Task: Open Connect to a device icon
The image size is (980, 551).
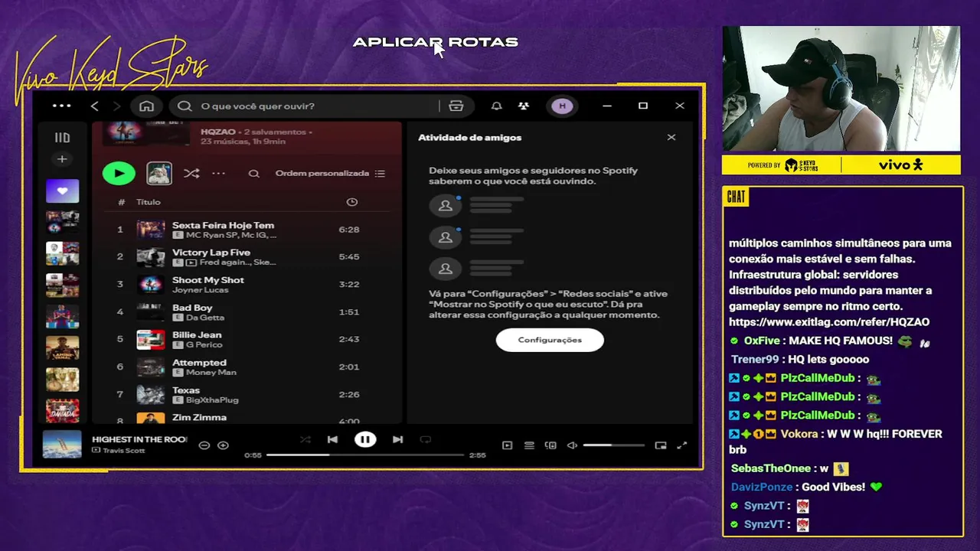Action: [550, 445]
